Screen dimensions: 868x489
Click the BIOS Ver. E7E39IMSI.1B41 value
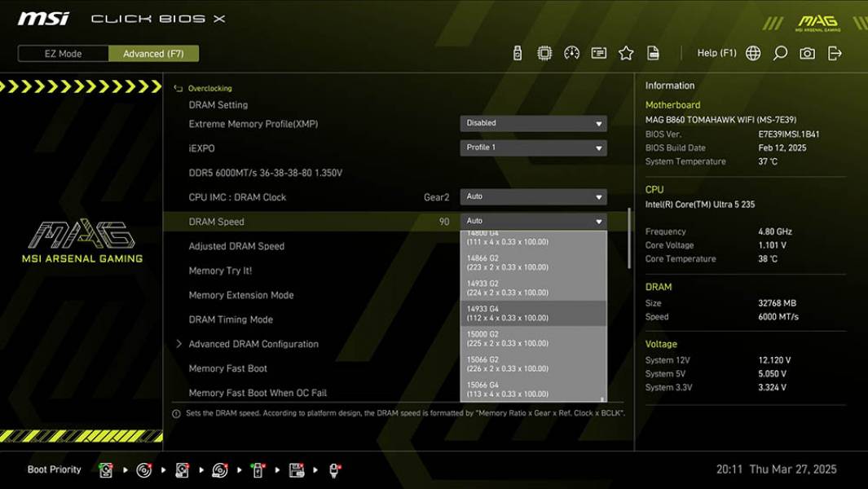[789, 134]
